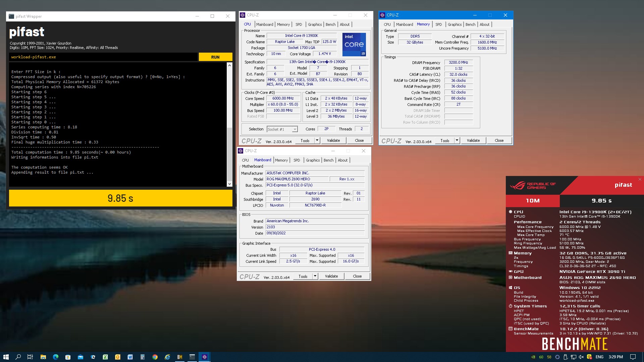Click ENG language indicator
The image size is (644, 362).
pos(599,357)
